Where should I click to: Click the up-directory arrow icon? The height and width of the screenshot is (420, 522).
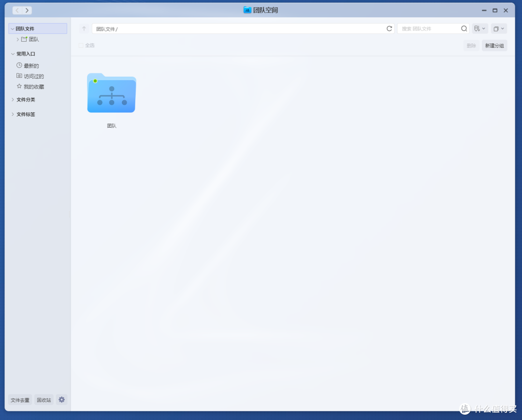click(x=84, y=29)
